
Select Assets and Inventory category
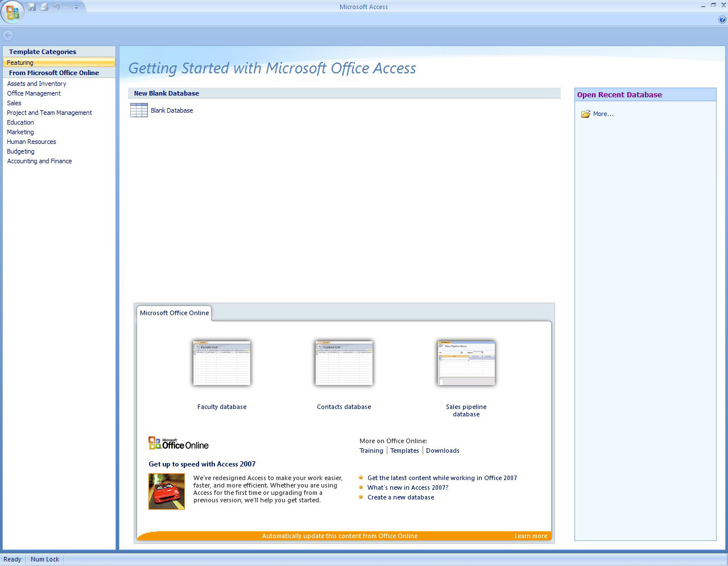click(x=36, y=84)
